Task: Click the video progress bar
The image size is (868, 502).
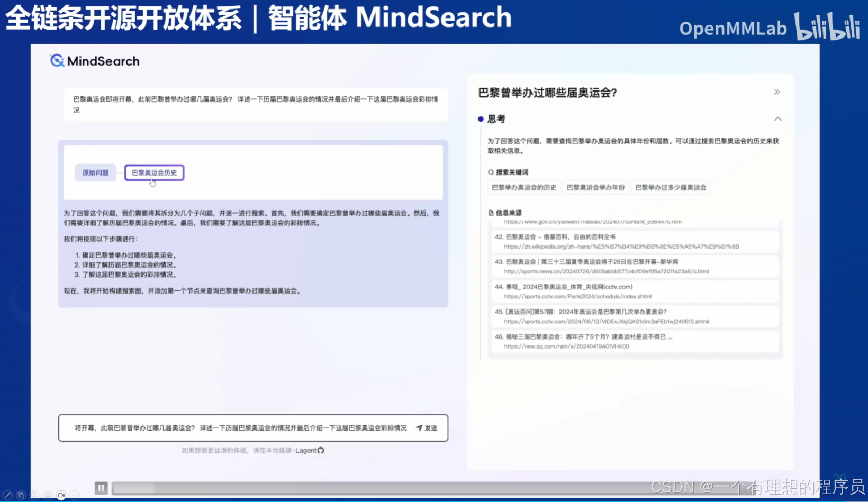Action: click(x=433, y=488)
